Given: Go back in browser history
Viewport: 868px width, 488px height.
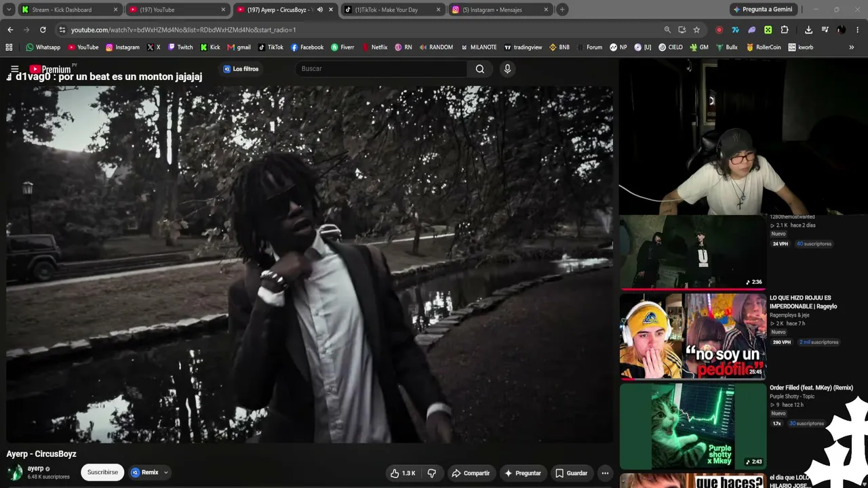Looking at the screenshot, I should coord(10,30).
